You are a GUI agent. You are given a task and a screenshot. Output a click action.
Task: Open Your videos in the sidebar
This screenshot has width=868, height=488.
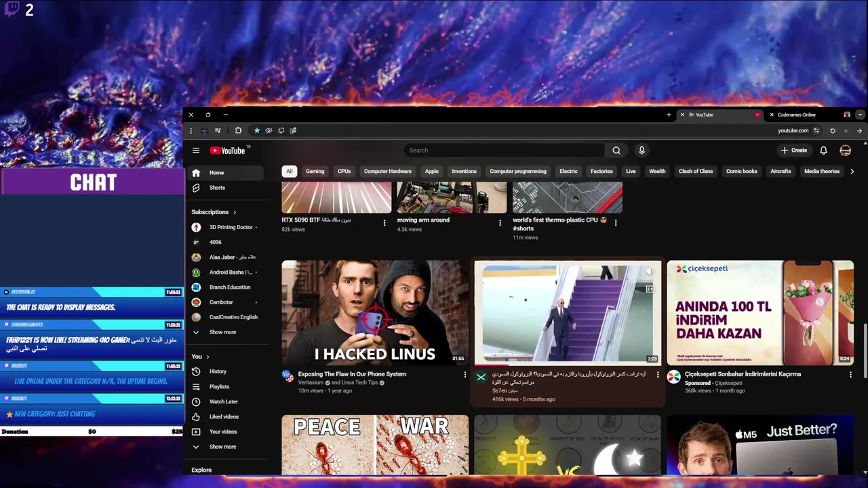(x=225, y=432)
